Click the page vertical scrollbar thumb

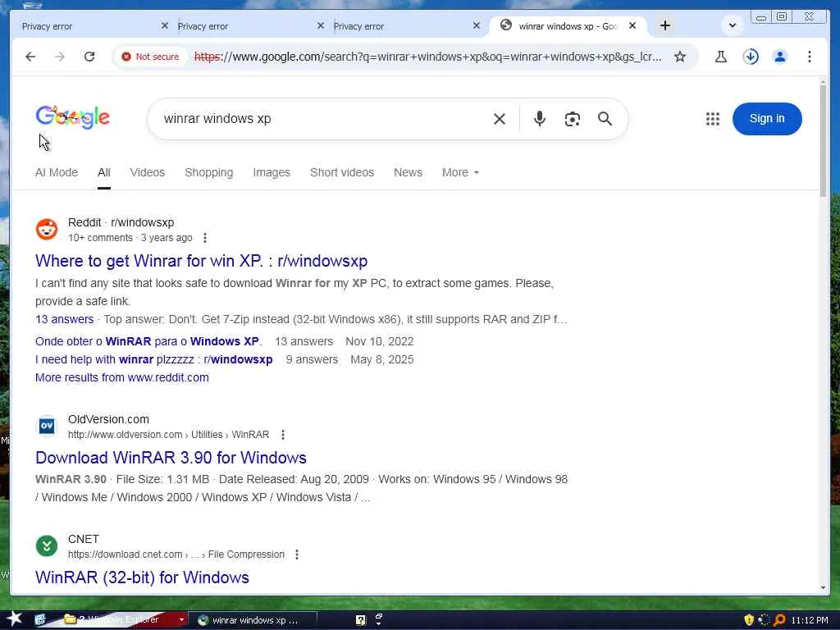point(823,139)
